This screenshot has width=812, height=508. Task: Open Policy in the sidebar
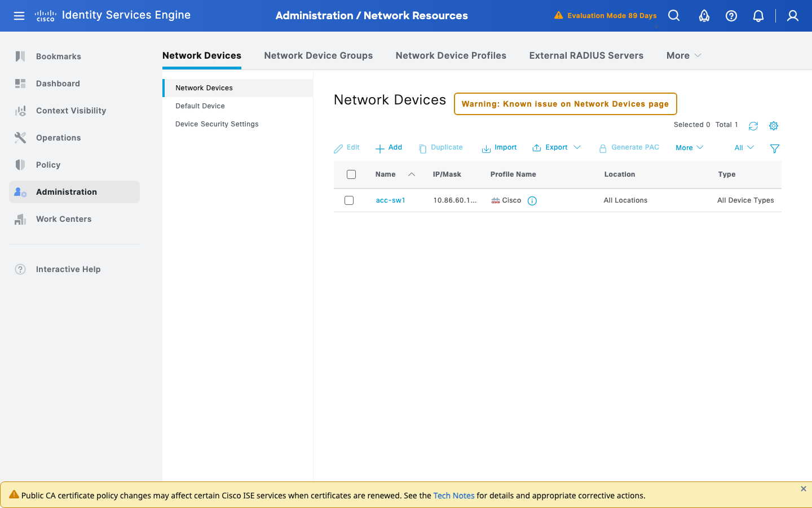[x=74, y=165]
